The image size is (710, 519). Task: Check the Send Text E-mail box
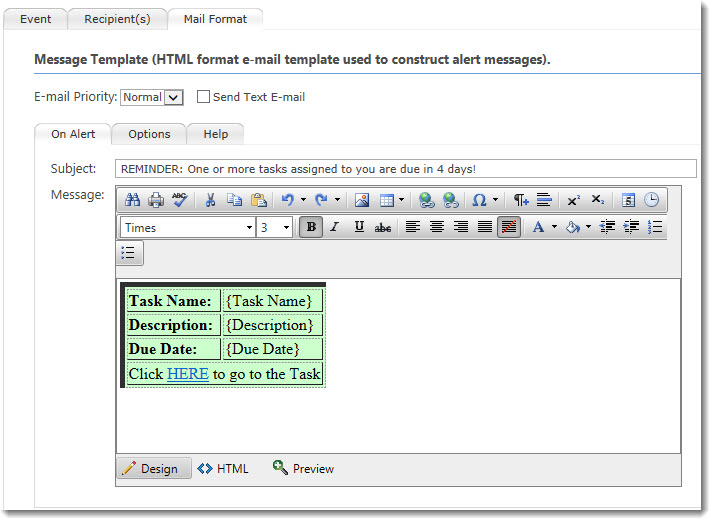coord(203,97)
